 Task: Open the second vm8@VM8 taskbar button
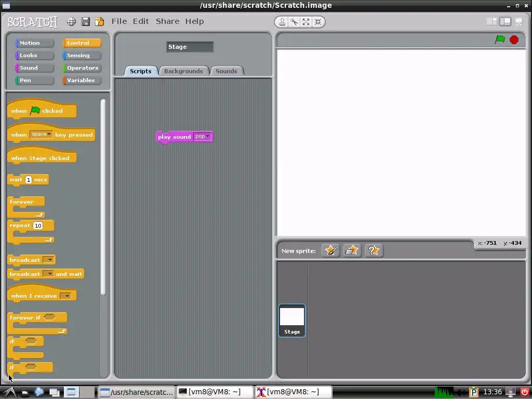click(293, 392)
